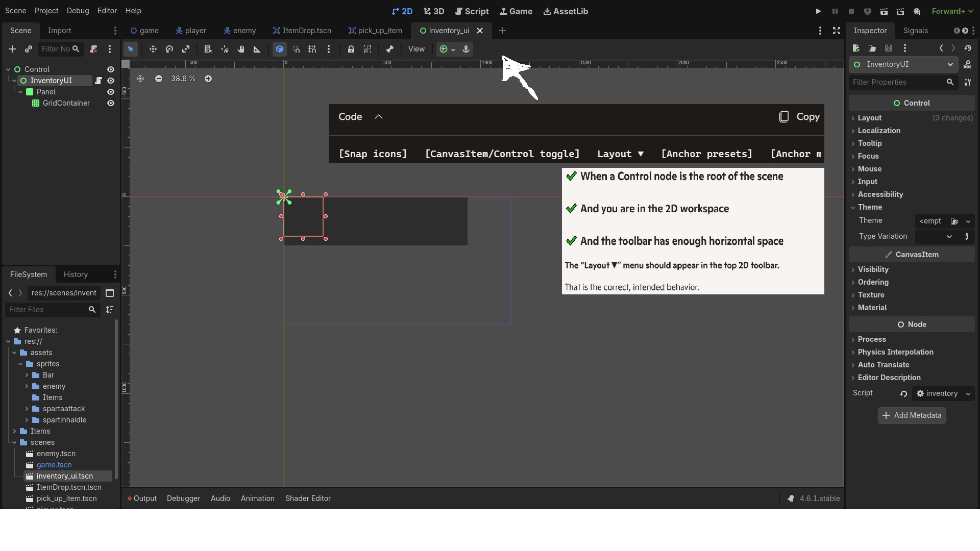Open the Debug menu
Image resolution: width=980 pixels, height=551 pixels.
click(78, 11)
